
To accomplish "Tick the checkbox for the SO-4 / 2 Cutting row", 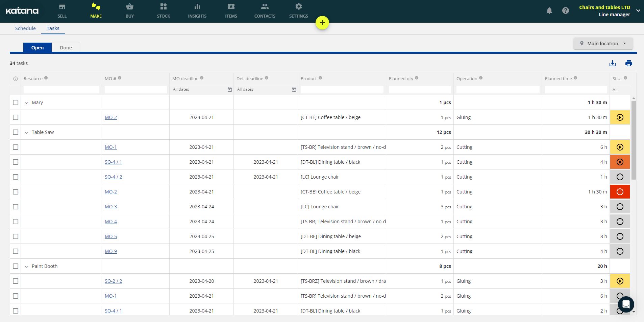I will click(x=16, y=177).
